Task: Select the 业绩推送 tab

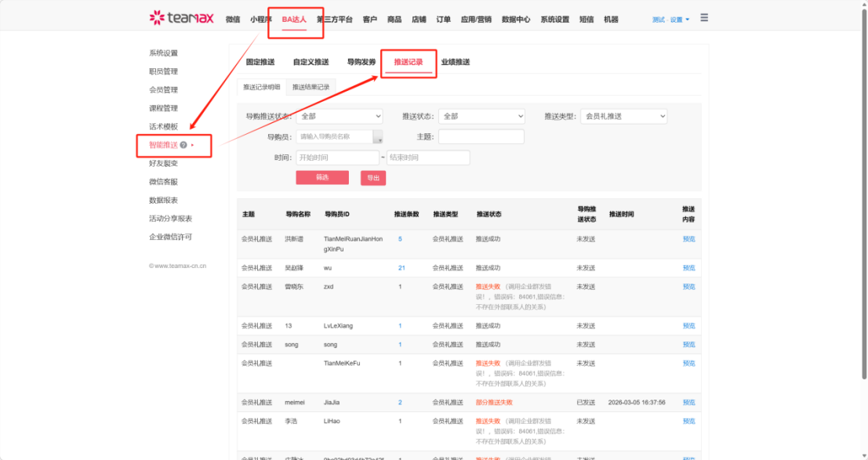Action: pos(456,62)
